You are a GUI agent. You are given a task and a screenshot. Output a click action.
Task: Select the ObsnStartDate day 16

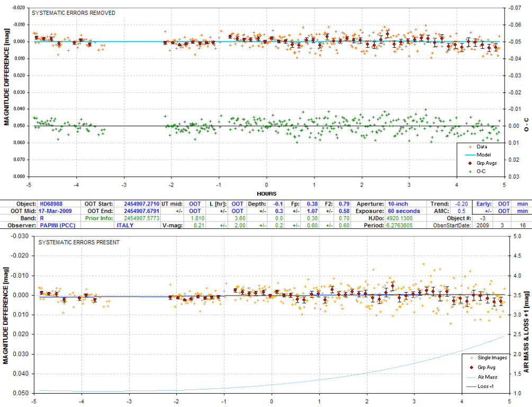[x=522, y=225]
